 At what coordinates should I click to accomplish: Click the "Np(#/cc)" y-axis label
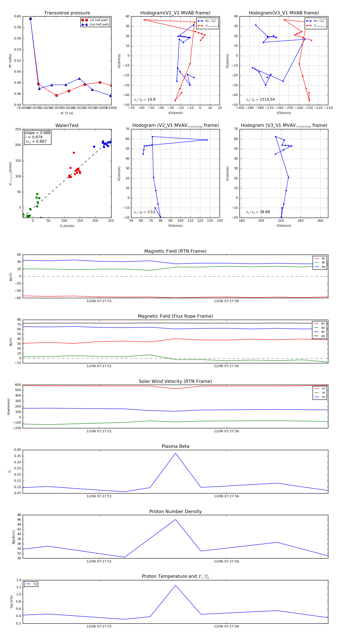click(x=13, y=537)
